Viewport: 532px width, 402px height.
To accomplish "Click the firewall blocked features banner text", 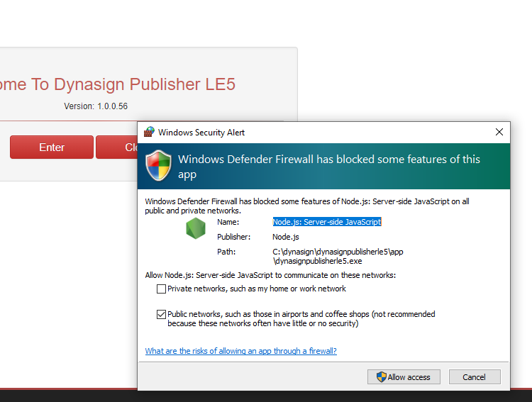I will (x=328, y=166).
